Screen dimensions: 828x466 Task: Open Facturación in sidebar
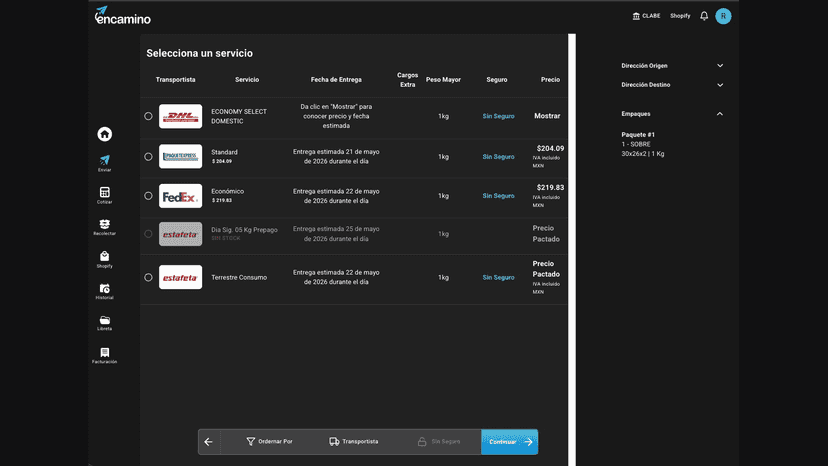pos(105,356)
